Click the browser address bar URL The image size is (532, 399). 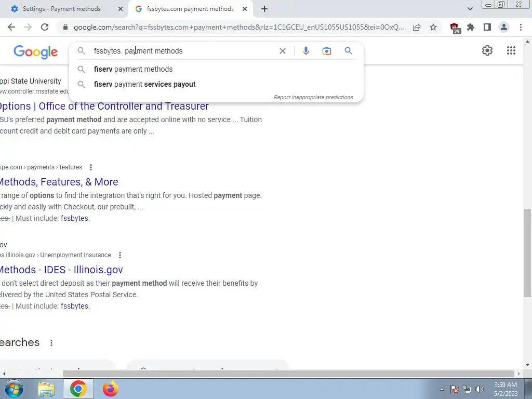[x=238, y=27]
